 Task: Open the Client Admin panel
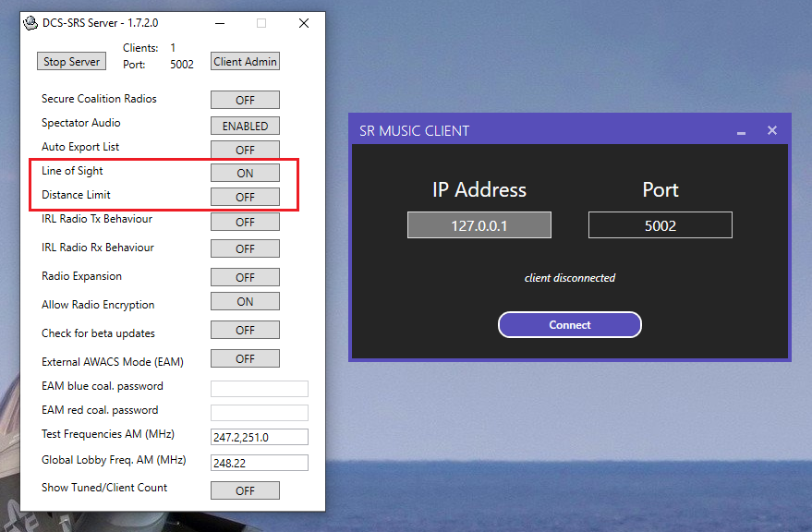click(x=245, y=61)
